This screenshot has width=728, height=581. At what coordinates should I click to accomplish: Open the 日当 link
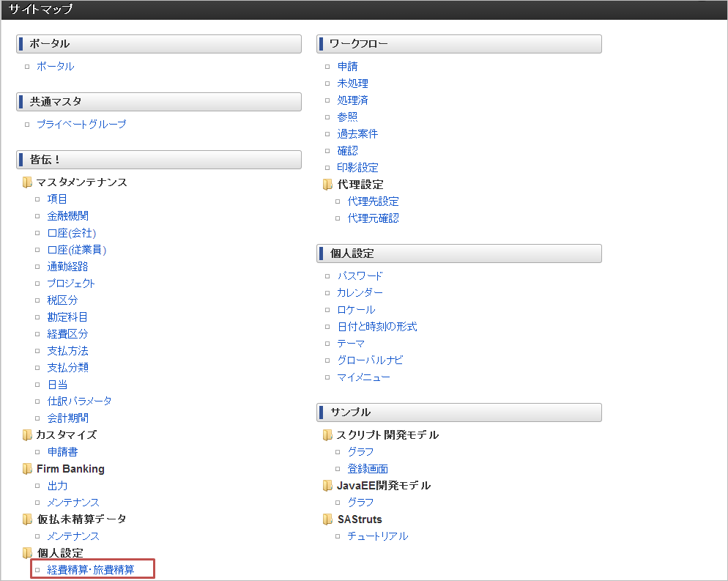pyautogui.click(x=58, y=385)
